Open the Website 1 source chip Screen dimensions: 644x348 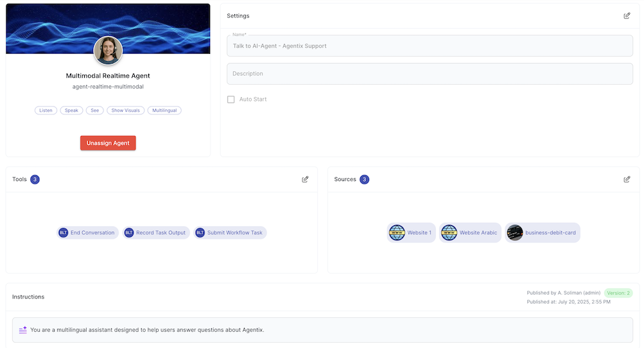[411, 232]
